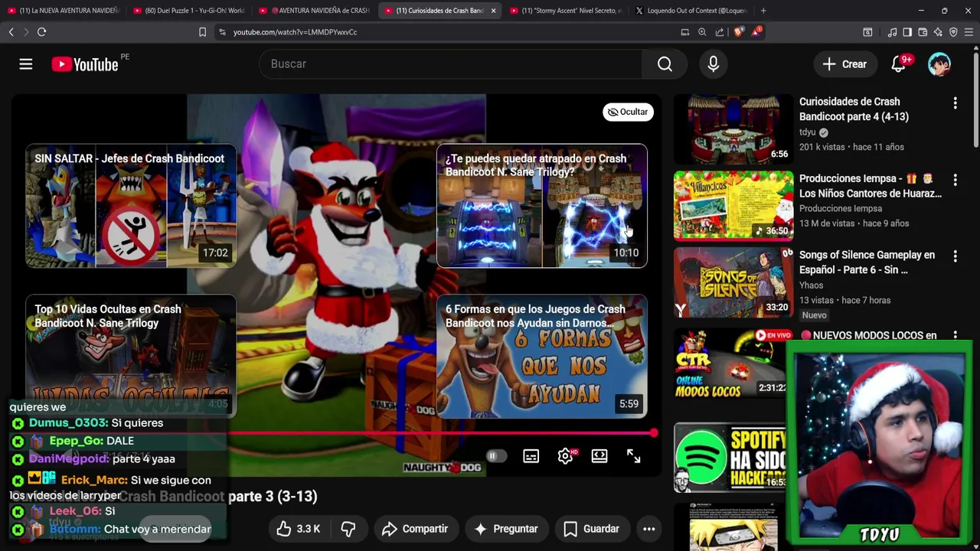Open subtitles from the player controls
The height and width of the screenshot is (551, 980).
point(531,456)
